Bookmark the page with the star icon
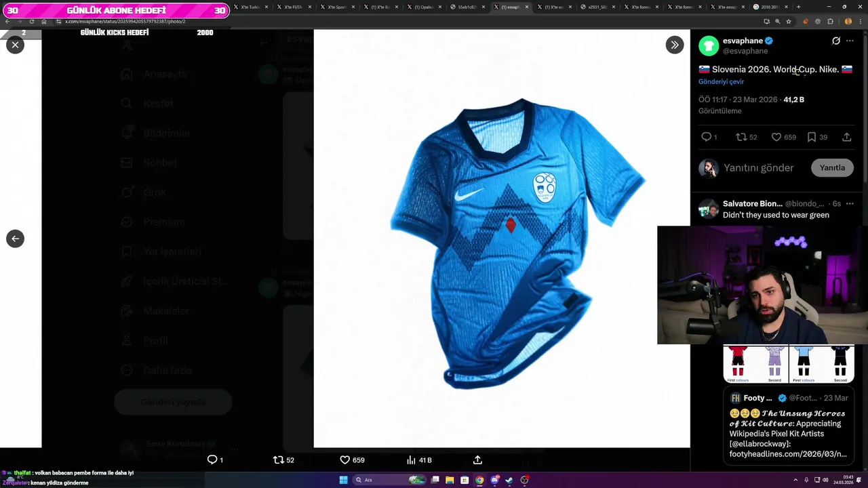This screenshot has width=868, height=488. click(x=788, y=21)
